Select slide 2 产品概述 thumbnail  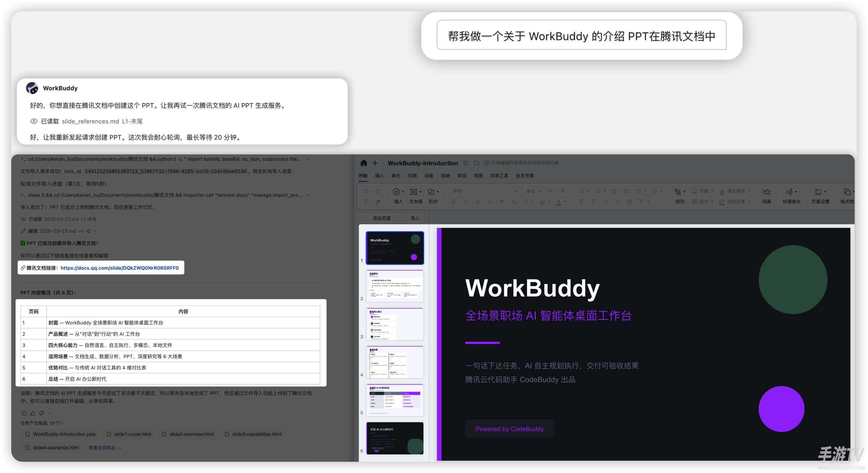(x=395, y=286)
